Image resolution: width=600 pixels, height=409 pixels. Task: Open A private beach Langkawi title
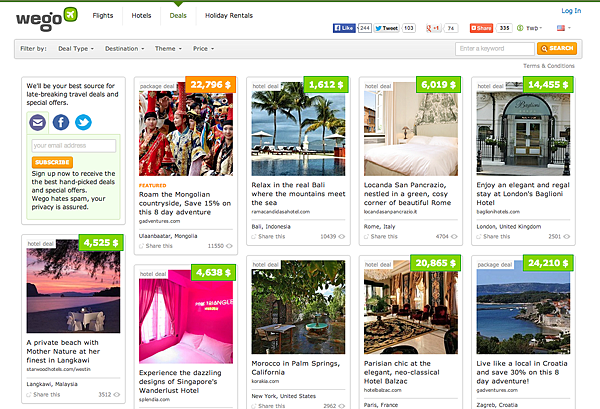(x=63, y=351)
